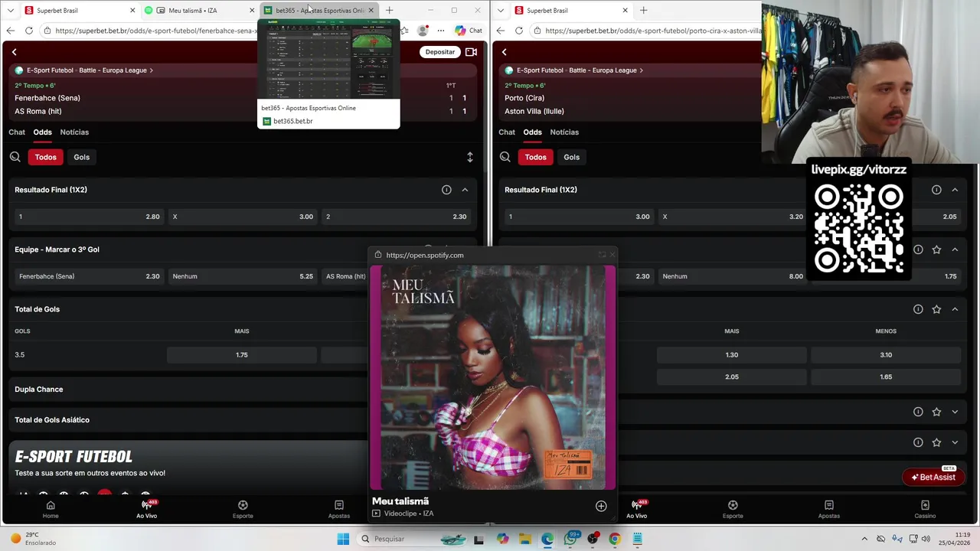Open bet365 tab preview thumbnail
The width and height of the screenshot is (980, 551).
pyautogui.click(x=328, y=60)
